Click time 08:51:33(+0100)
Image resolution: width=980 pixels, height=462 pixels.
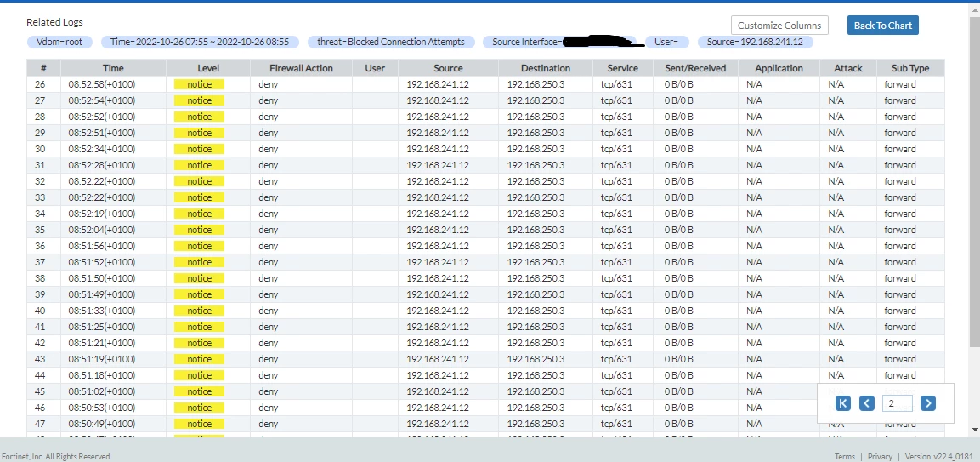(x=102, y=311)
